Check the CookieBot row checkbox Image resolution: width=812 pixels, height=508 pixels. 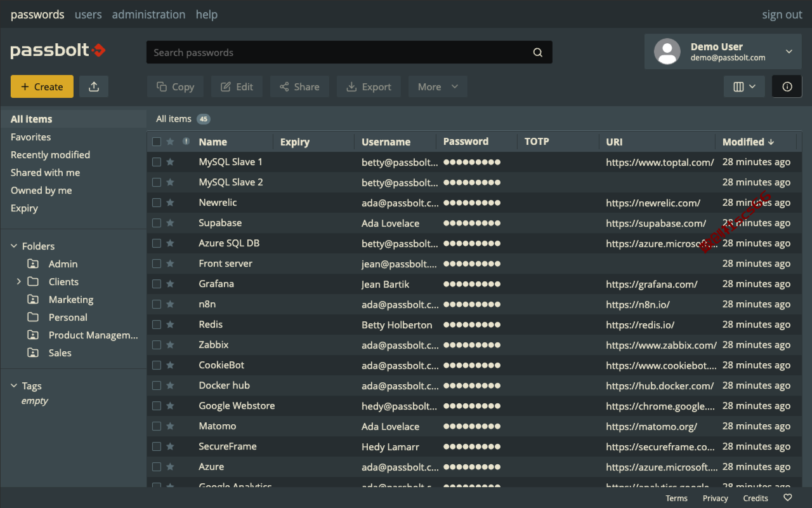[157, 365]
